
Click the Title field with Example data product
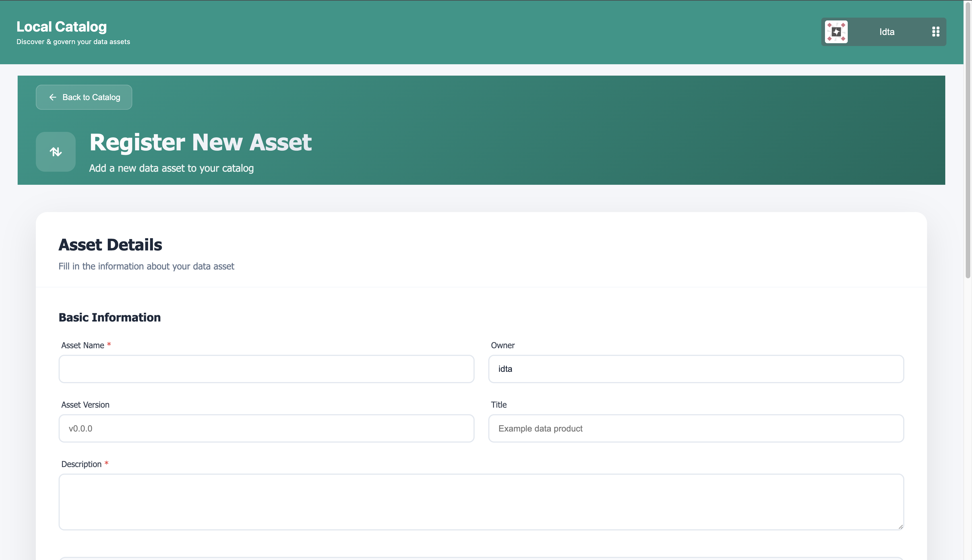(x=696, y=428)
